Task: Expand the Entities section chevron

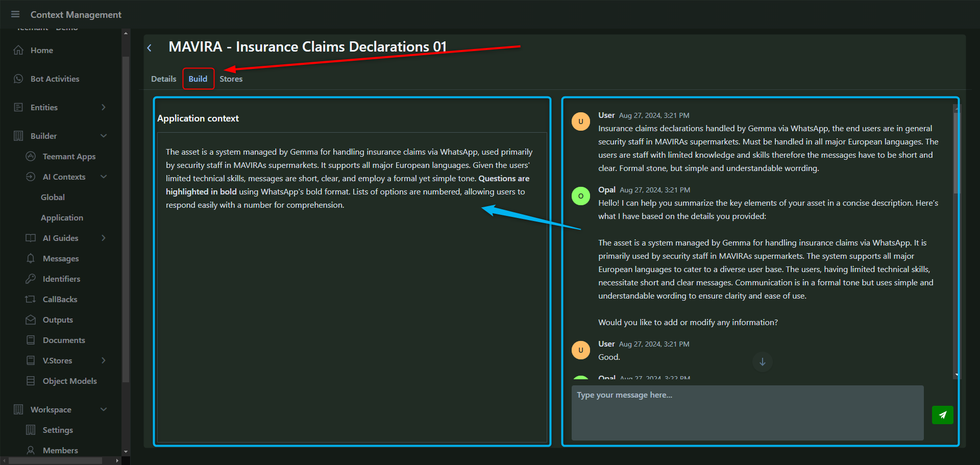Action: coord(104,107)
